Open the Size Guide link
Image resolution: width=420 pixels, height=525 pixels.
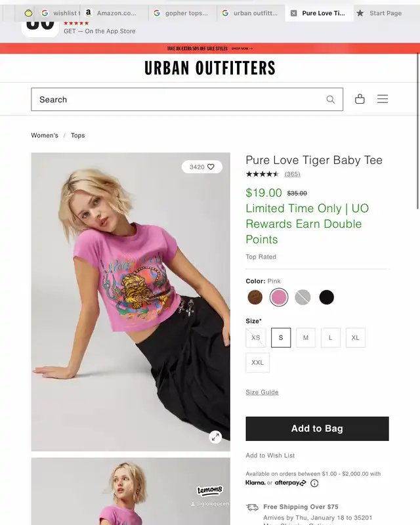coord(262,392)
